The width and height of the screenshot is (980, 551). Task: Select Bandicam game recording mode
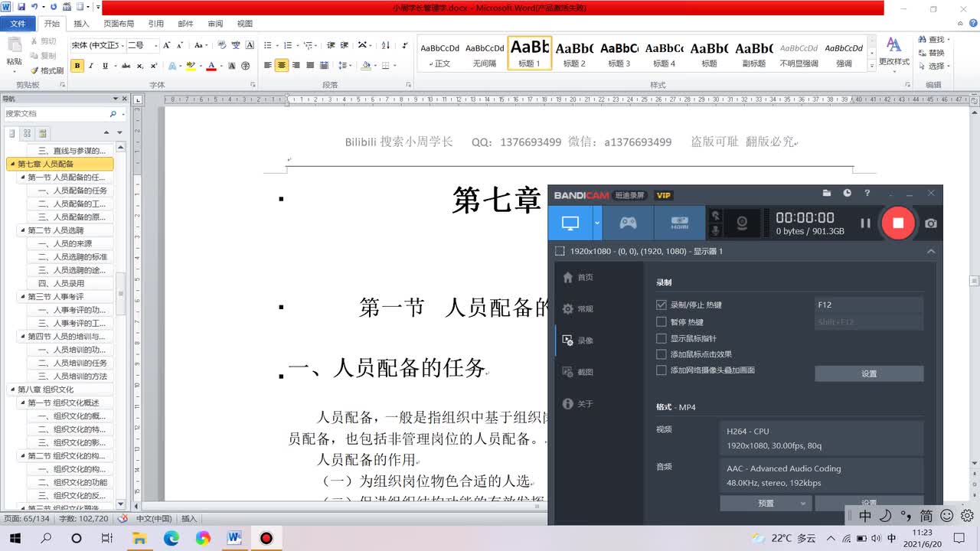point(628,223)
